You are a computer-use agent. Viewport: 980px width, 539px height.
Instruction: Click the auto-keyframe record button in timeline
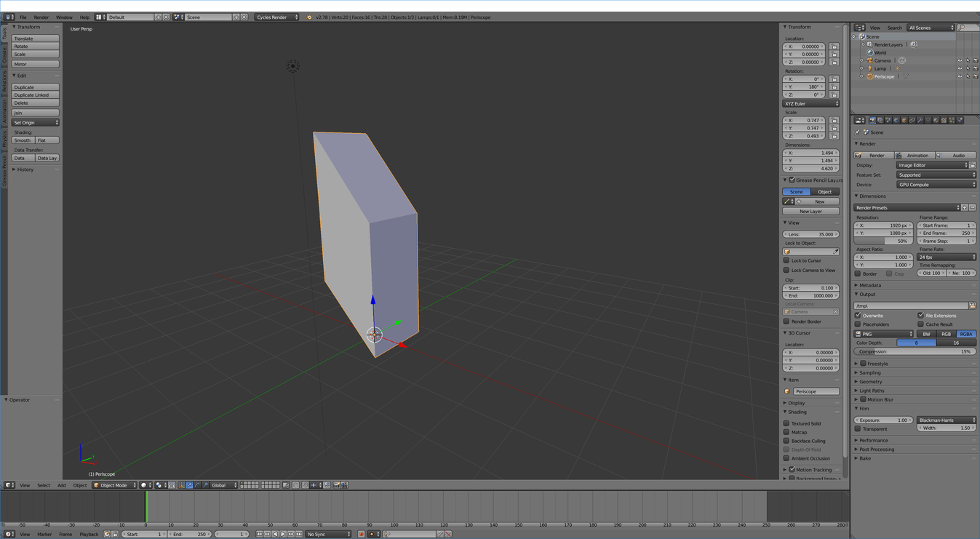tap(361, 534)
